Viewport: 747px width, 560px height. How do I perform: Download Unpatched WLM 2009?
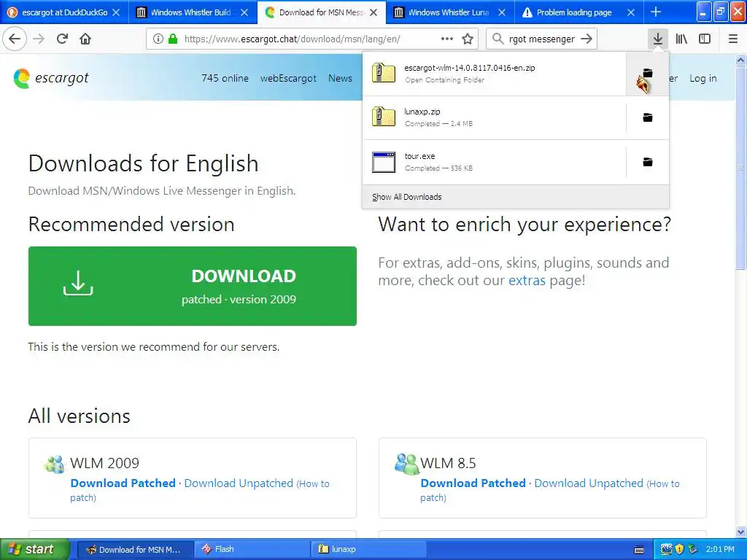[239, 483]
